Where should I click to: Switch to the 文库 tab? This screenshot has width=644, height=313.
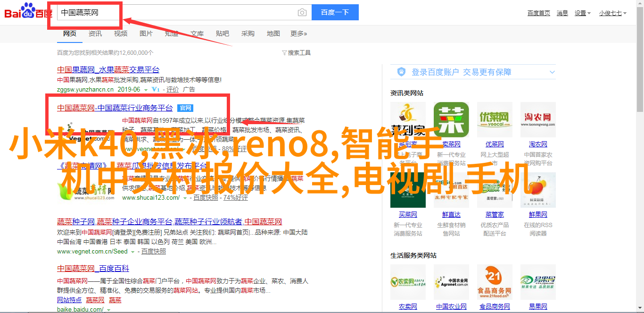[197, 34]
